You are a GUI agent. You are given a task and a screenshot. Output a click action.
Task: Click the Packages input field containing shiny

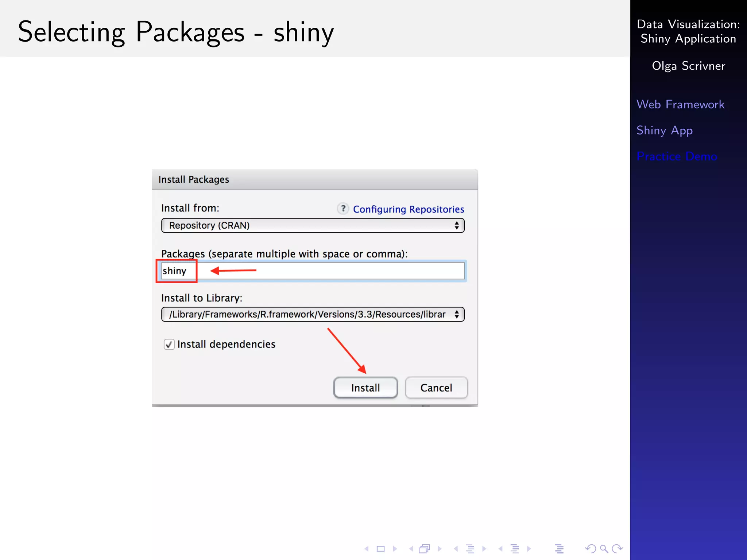click(313, 271)
